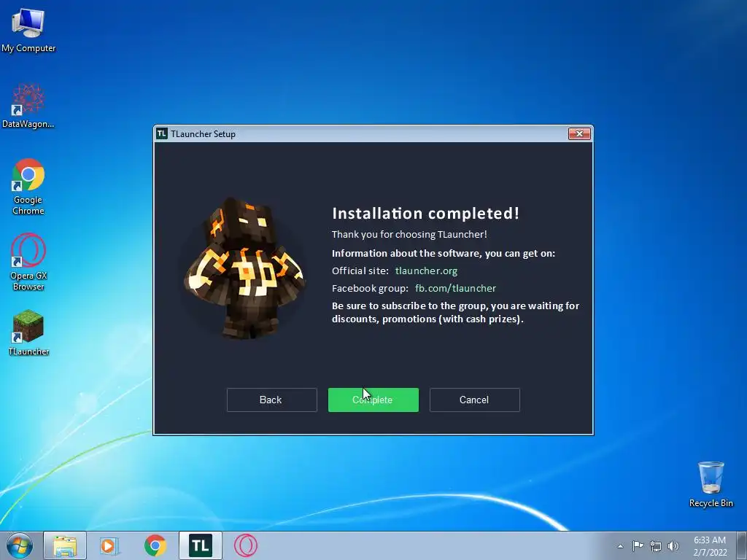The width and height of the screenshot is (747, 560).
Task: Open network status tray icon
Action: click(x=656, y=547)
